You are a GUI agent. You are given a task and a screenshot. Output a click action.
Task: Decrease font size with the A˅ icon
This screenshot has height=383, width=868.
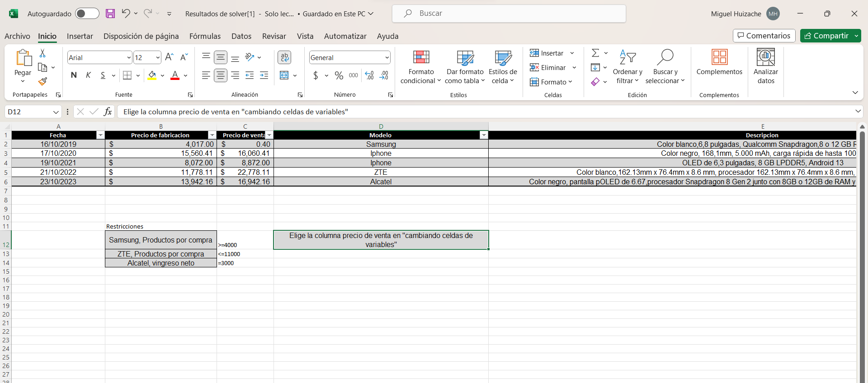tap(184, 57)
